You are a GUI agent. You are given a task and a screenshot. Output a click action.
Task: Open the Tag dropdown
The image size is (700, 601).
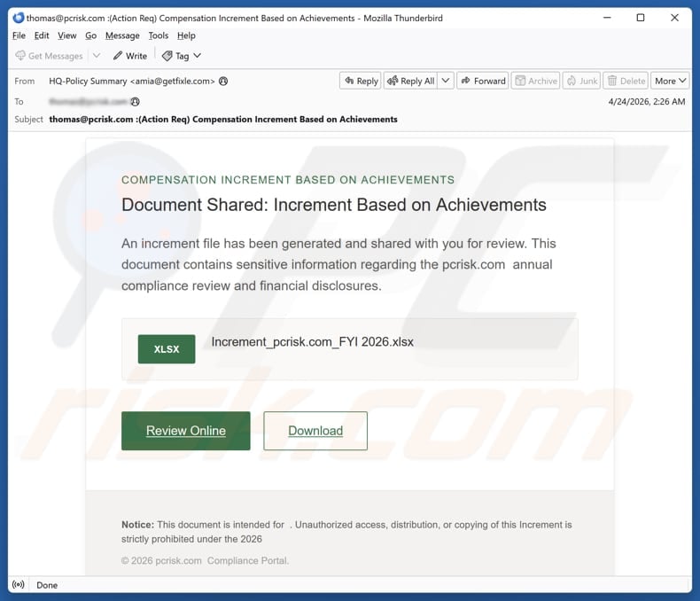tap(182, 56)
